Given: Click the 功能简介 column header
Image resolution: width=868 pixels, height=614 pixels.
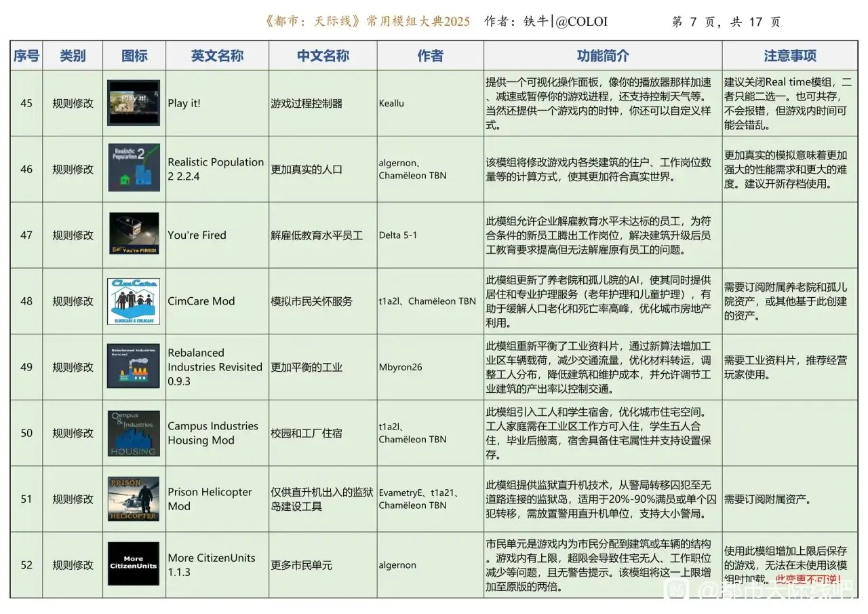Looking at the screenshot, I should click(x=602, y=56).
